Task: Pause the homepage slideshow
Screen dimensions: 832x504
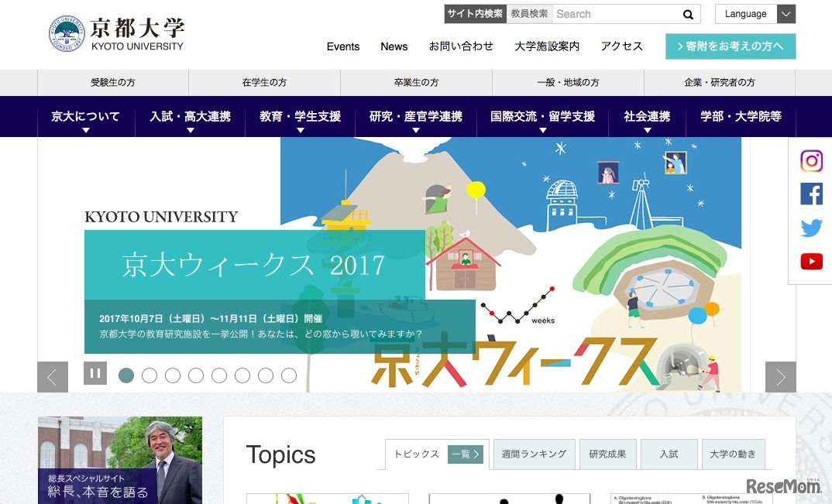Action: coord(95,373)
